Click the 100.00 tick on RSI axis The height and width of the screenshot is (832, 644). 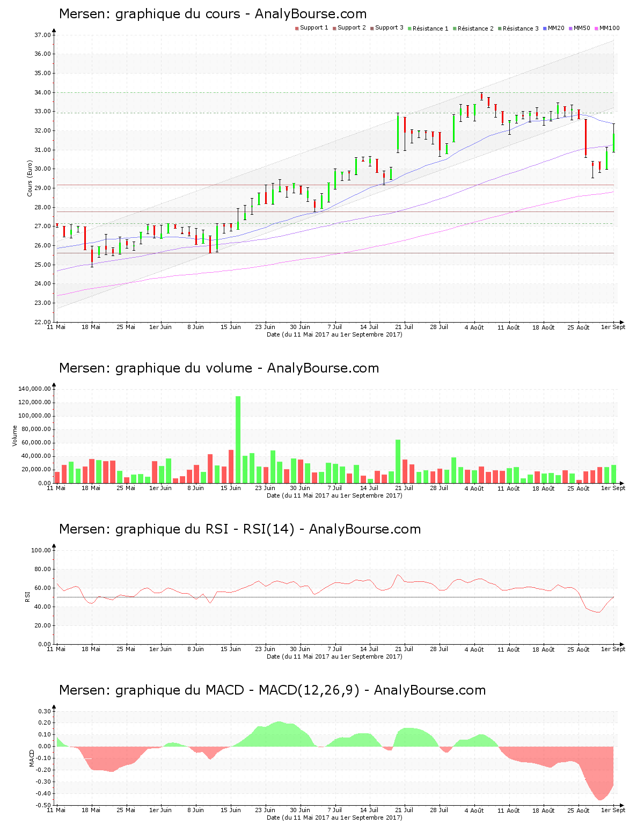point(41,550)
